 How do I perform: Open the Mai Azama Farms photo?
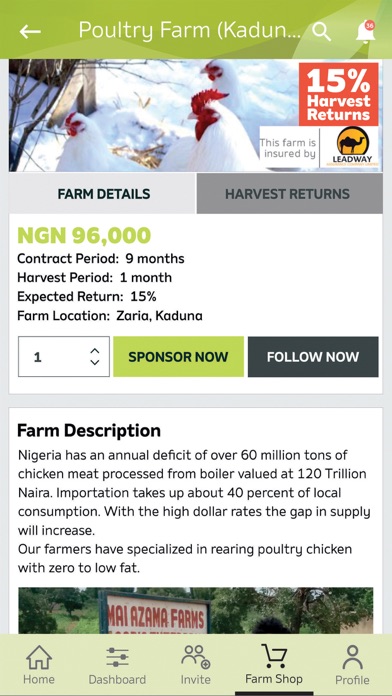[x=196, y=610]
